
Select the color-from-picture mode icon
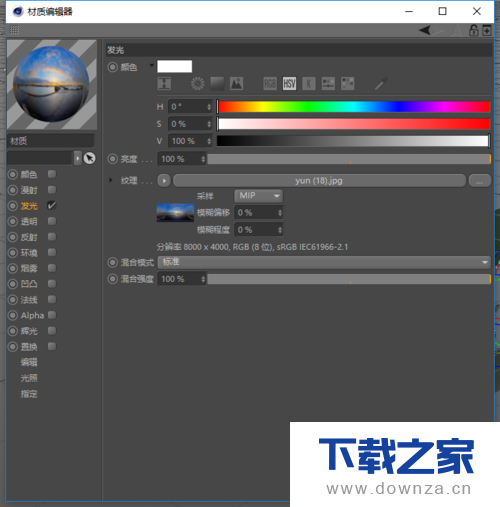click(x=237, y=83)
